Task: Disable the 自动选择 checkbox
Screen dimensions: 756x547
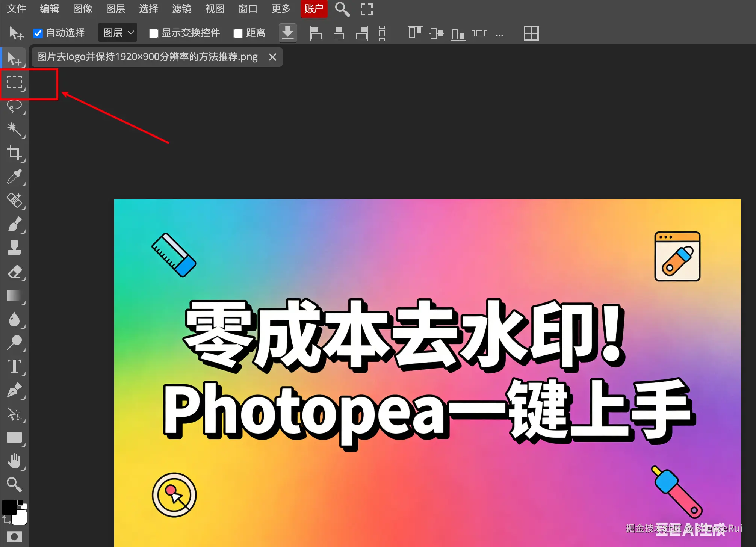Action: tap(38, 33)
